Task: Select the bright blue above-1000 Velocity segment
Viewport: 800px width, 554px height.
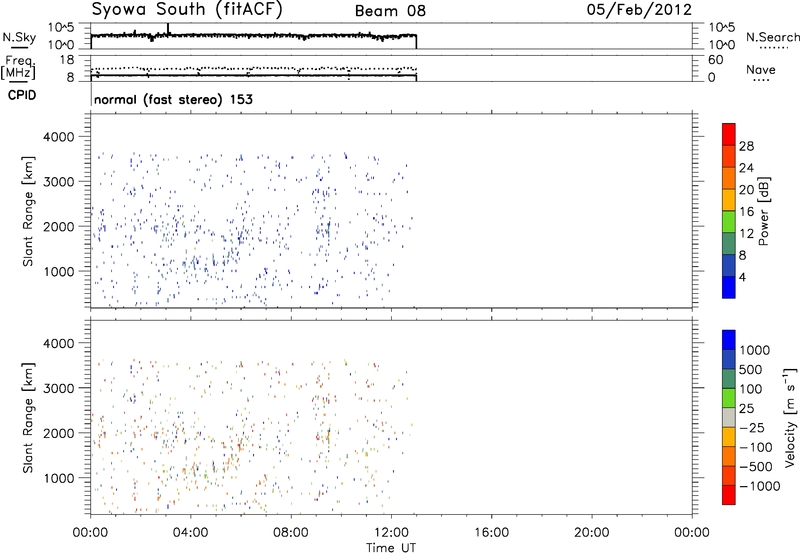Action: click(729, 340)
